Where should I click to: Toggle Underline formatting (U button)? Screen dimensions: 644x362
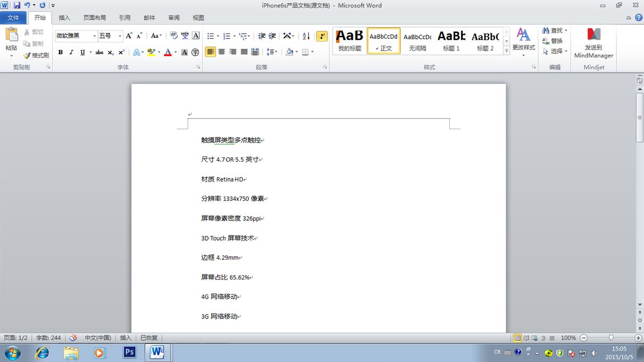coord(82,52)
